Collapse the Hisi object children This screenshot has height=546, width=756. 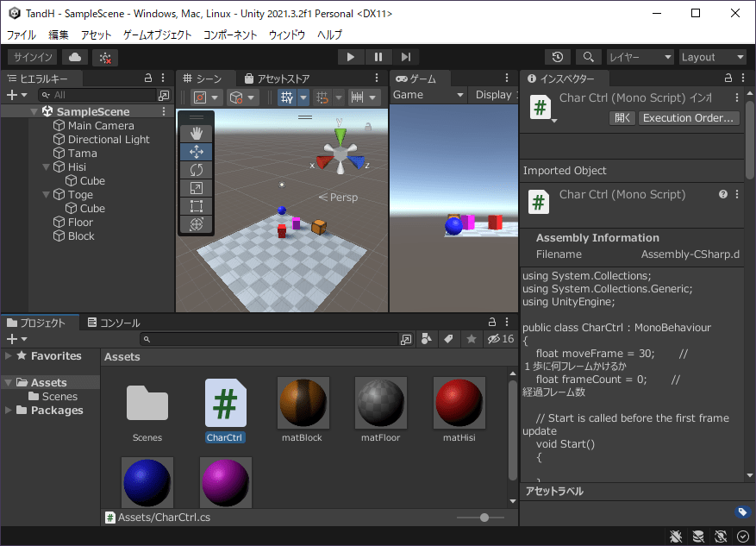(47, 167)
